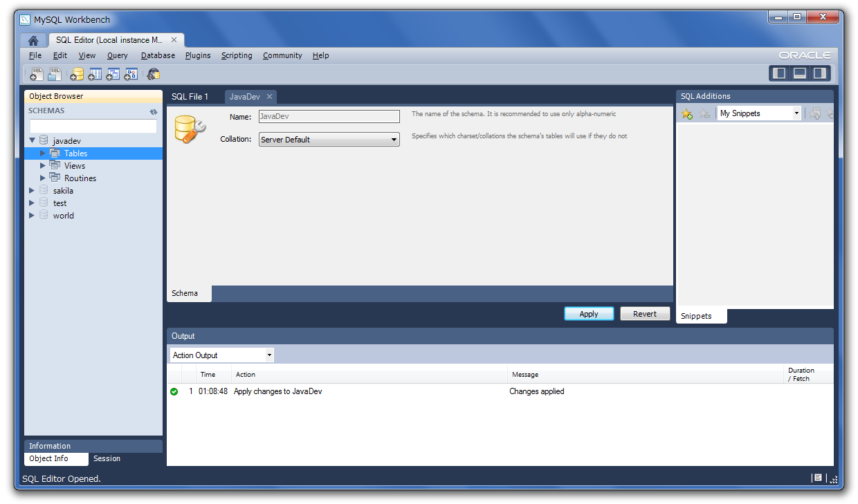Open the Plugins menu
This screenshot has height=504, width=858.
[198, 55]
